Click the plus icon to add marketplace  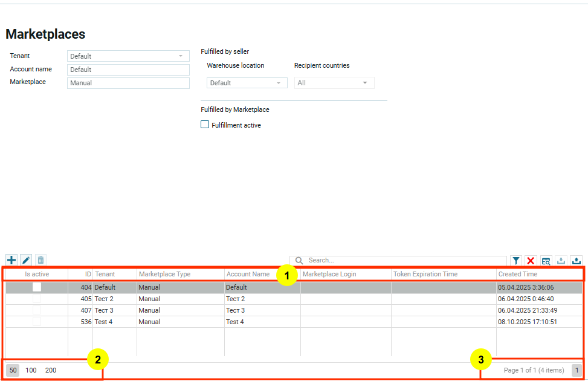[11, 260]
